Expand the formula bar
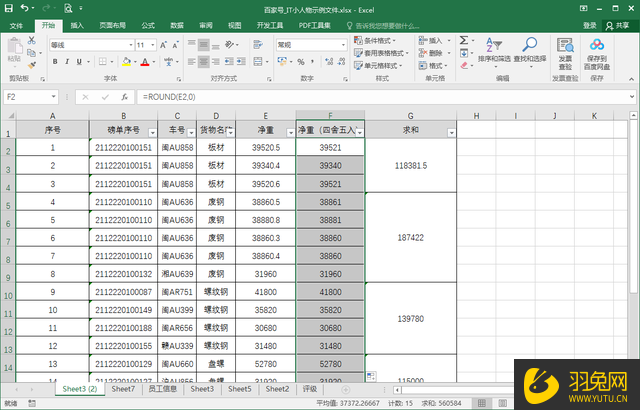Image resolution: width=640 pixels, height=410 pixels. pos(631,97)
